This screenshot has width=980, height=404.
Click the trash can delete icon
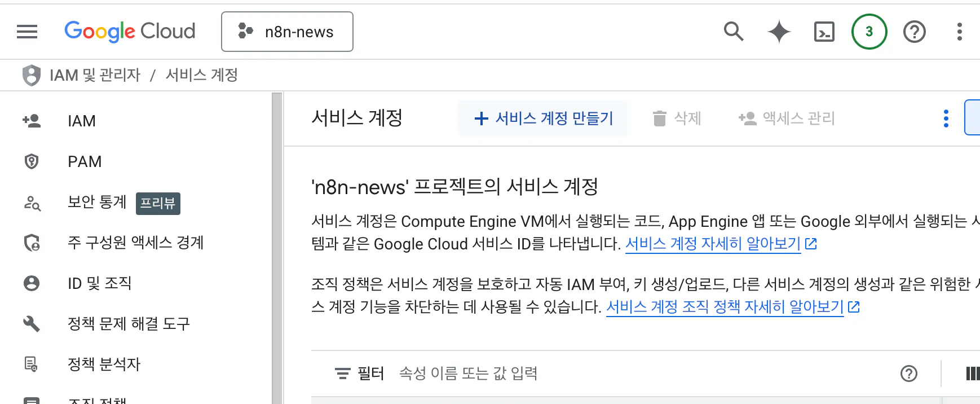[x=659, y=118]
